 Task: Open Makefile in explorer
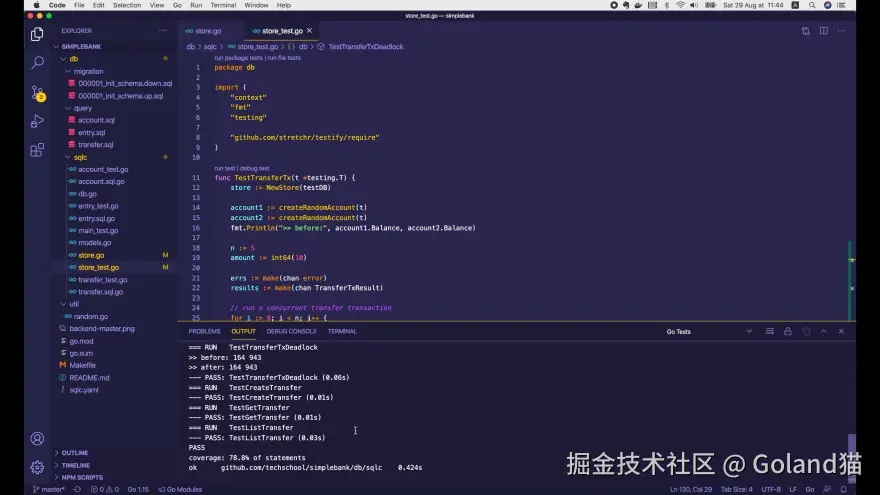click(82, 365)
